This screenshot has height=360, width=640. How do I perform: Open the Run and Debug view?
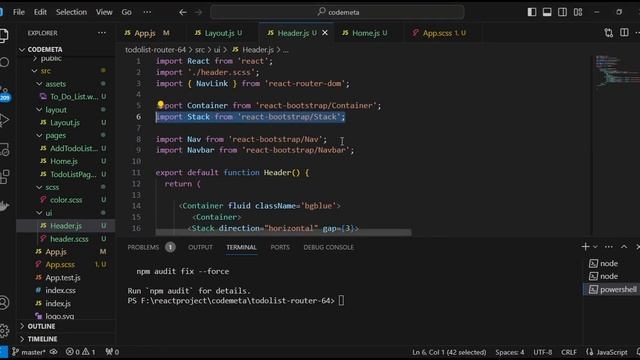pos(4,120)
